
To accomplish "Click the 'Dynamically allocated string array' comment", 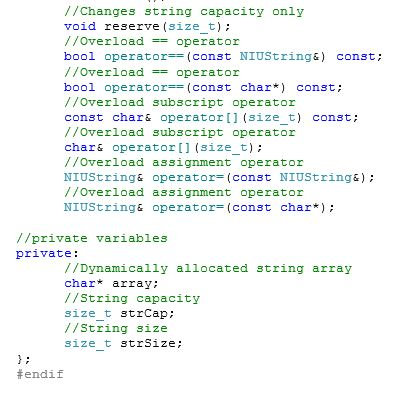I will click(x=208, y=268).
